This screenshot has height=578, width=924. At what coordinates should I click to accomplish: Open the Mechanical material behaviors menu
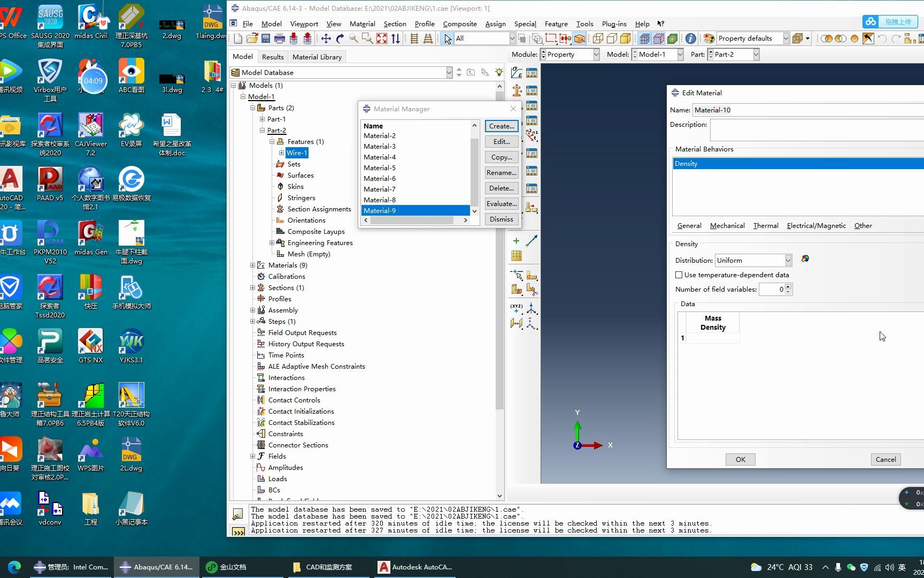point(727,226)
